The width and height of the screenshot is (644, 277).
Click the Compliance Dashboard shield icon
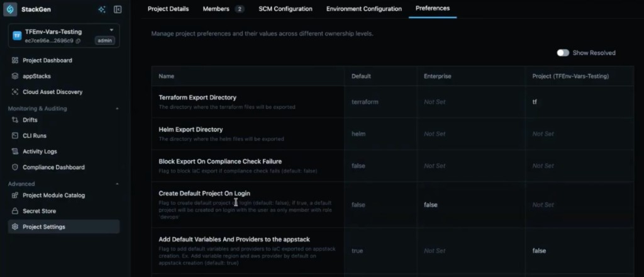tap(15, 167)
